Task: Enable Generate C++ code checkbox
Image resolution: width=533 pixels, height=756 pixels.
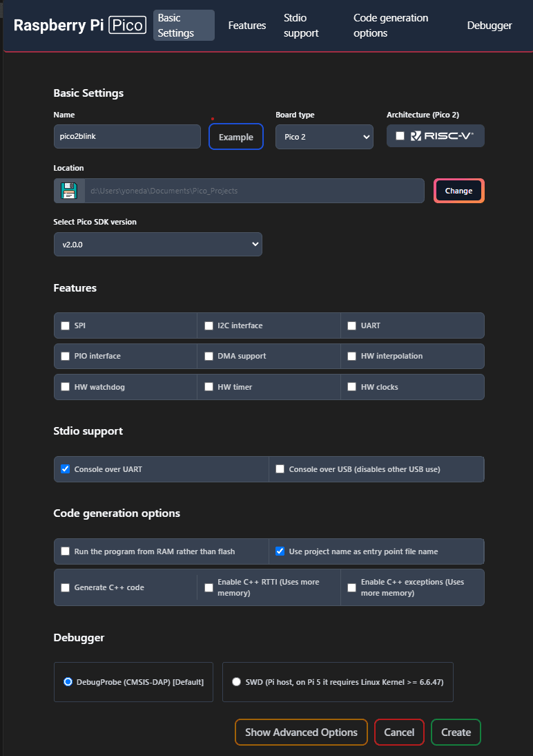Action: (x=65, y=587)
